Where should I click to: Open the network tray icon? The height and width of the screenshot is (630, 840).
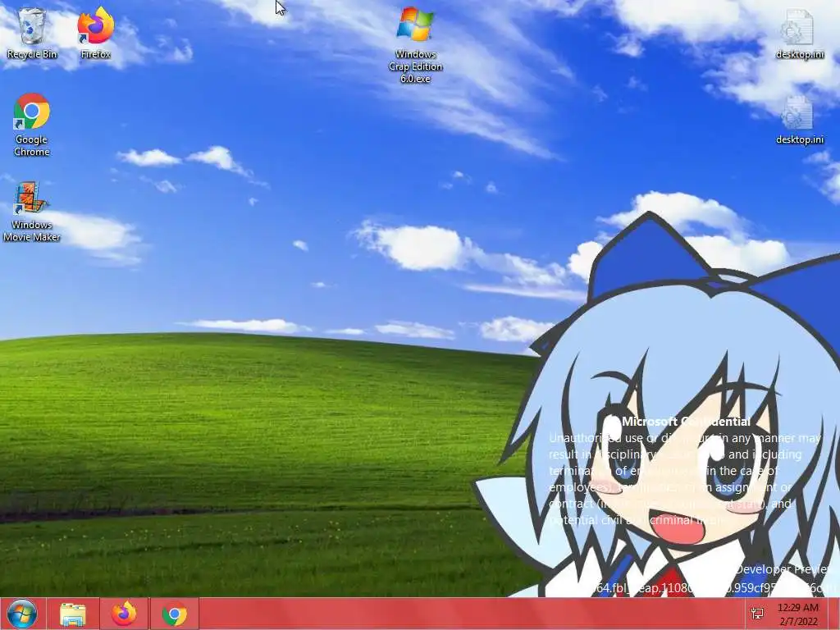[x=757, y=614]
